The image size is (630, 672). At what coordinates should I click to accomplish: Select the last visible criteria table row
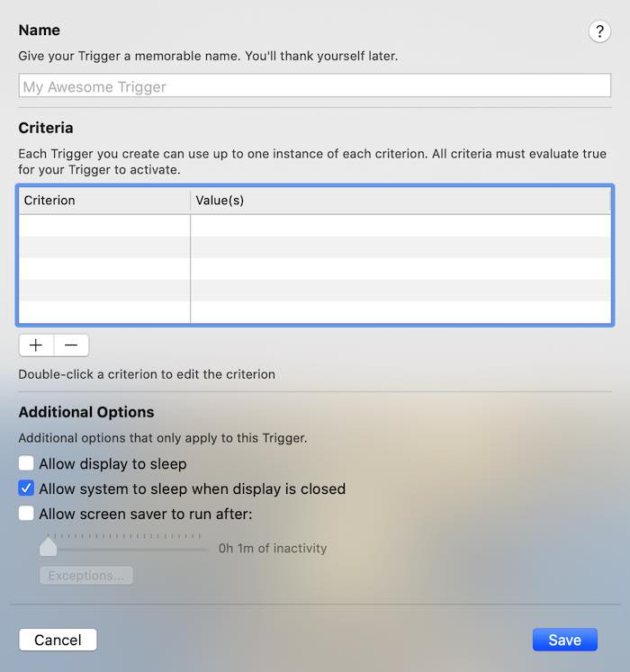315,311
